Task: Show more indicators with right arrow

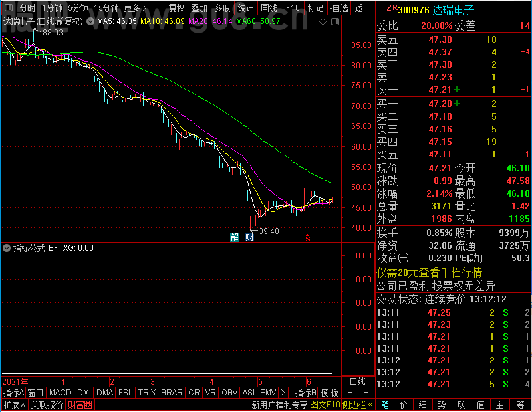Action: click(283, 393)
